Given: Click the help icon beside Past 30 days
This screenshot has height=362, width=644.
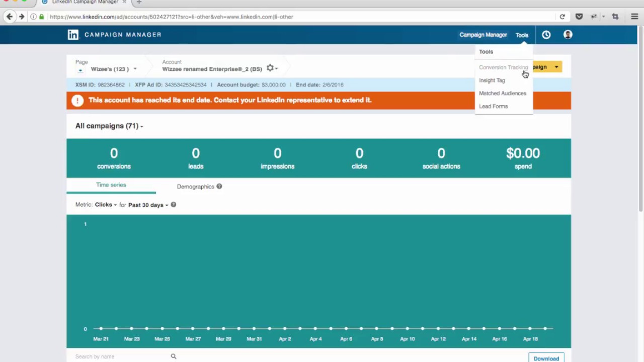Looking at the screenshot, I should coord(173,205).
